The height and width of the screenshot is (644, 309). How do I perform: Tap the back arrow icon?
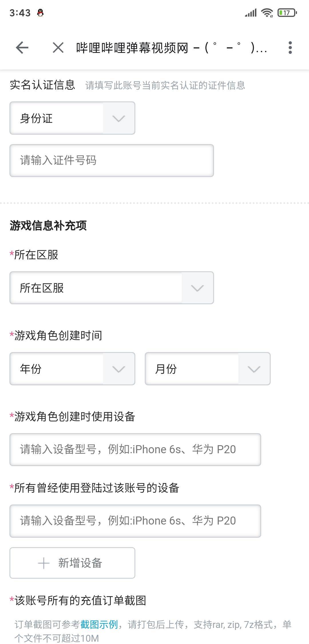tap(22, 48)
